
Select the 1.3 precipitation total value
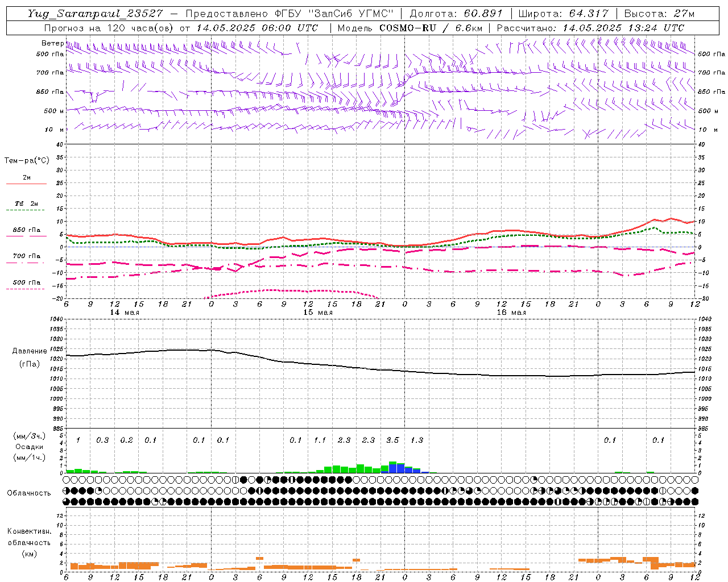click(x=417, y=440)
